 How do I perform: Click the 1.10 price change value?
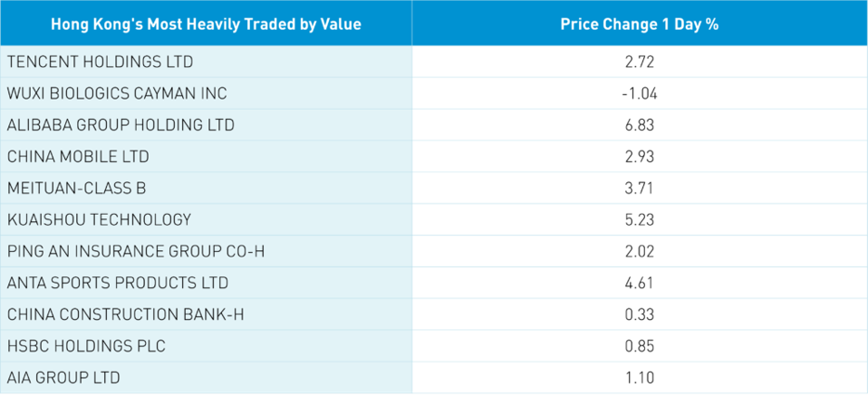[x=639, y=377]
